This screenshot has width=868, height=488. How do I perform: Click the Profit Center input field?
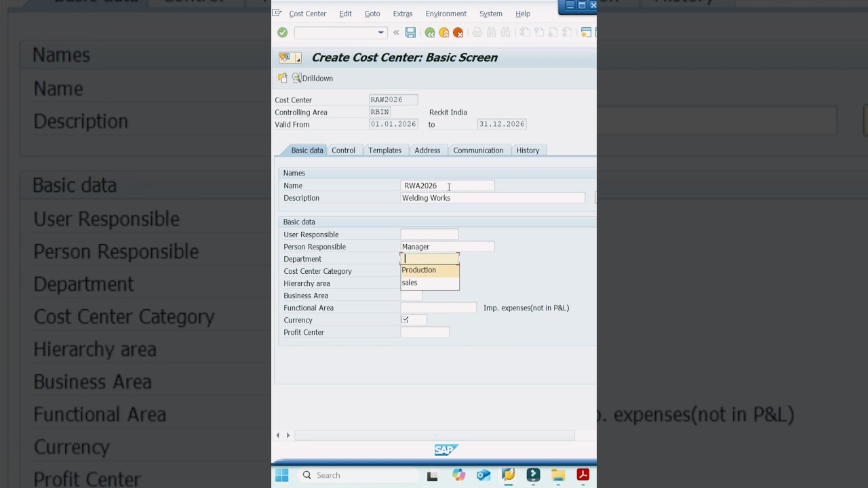425,332
